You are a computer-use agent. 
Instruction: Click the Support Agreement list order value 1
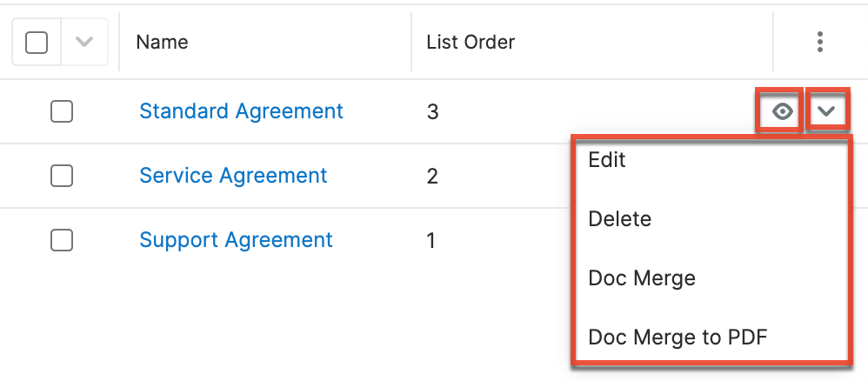click(431, 240)
